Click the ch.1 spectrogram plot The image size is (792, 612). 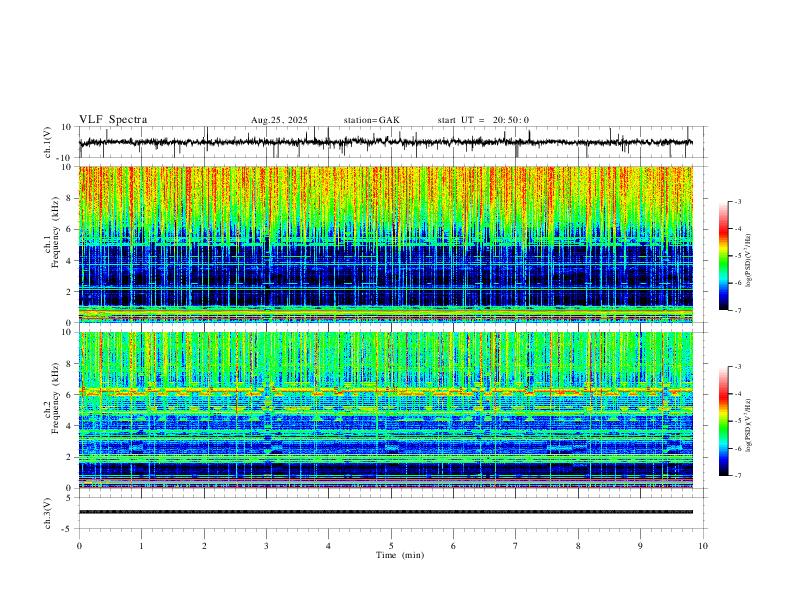pyautogui.click(x=385, y=244)
